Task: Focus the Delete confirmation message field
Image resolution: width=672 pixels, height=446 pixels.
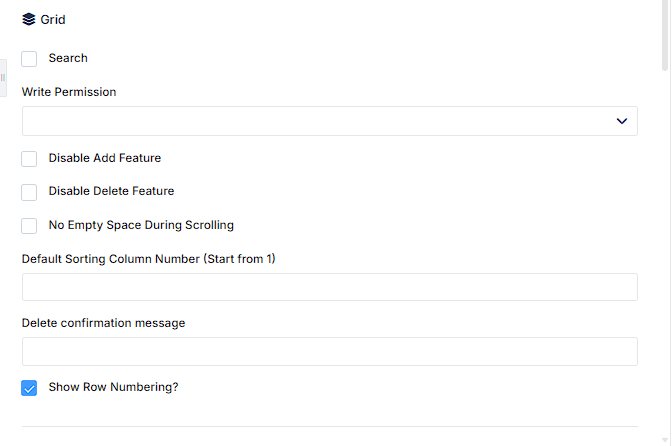Action: pos(330,351)
